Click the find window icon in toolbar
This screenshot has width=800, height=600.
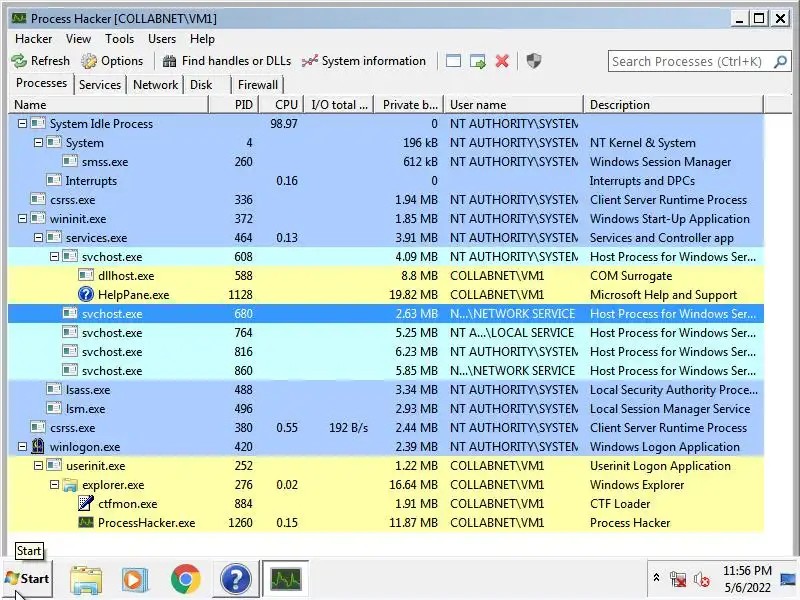click(453, 61)
